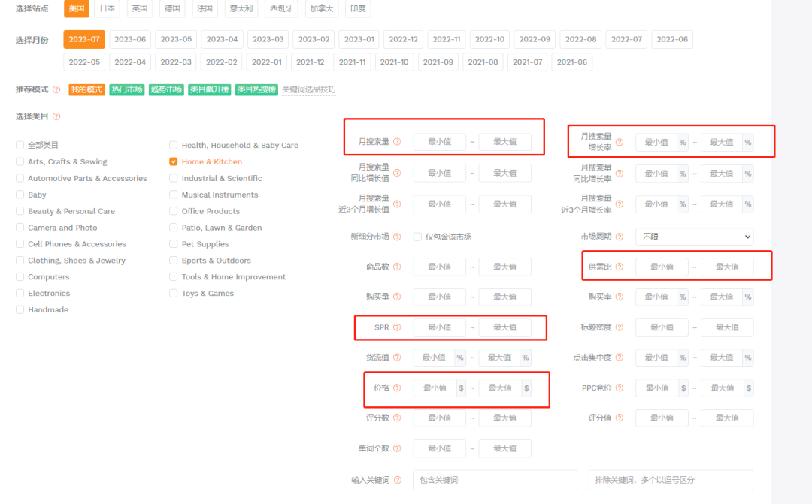
Task: Focus the 价格 minimum value field
Action: [435, 388]
